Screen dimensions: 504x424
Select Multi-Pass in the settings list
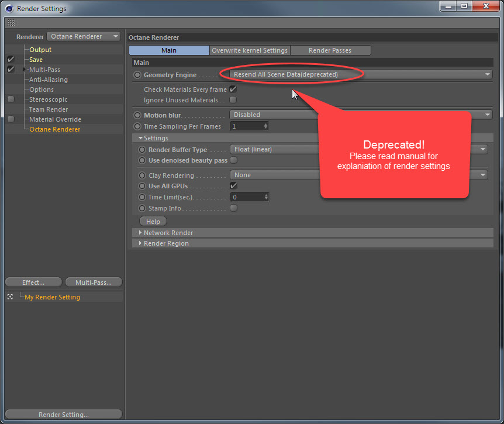(44, 70)
